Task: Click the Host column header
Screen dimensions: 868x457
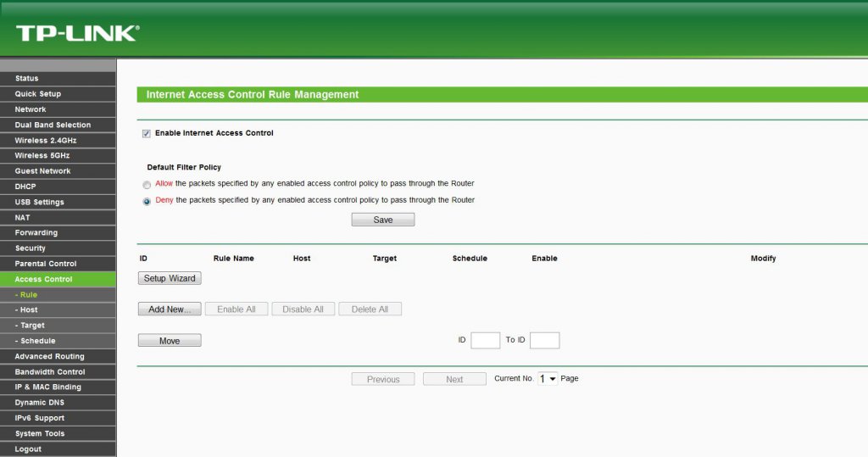Action: 302,258
